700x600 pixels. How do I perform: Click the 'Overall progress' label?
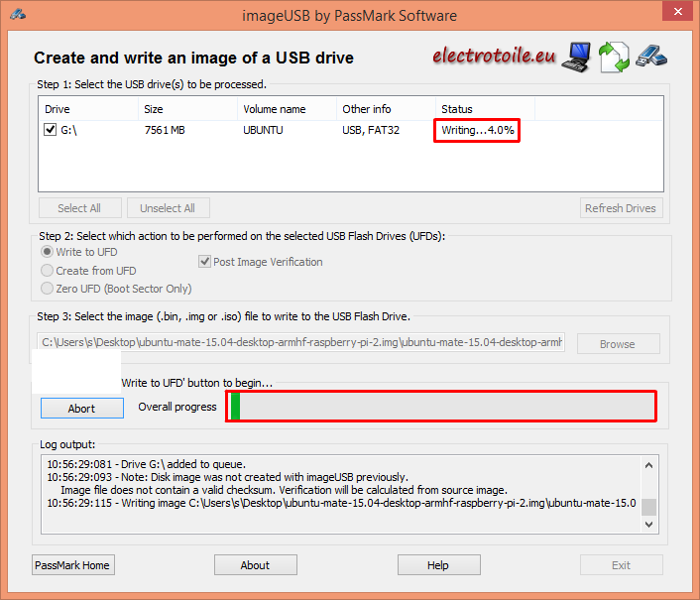tap(177, 407)
